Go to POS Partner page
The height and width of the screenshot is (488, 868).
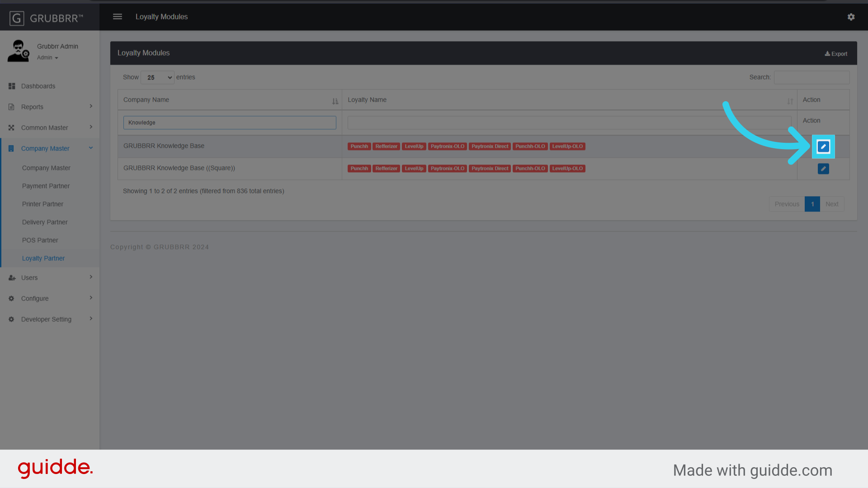40,240
